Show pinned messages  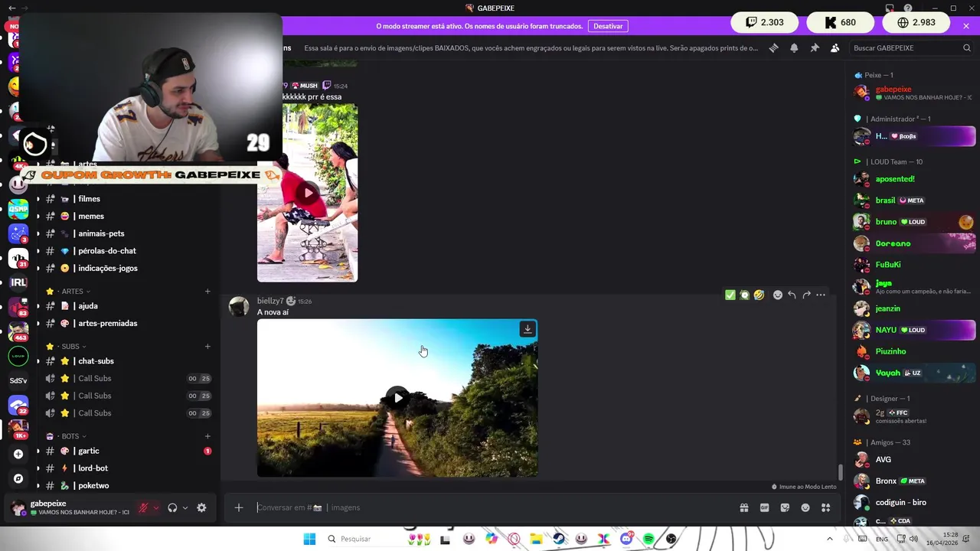pos(815,47)
